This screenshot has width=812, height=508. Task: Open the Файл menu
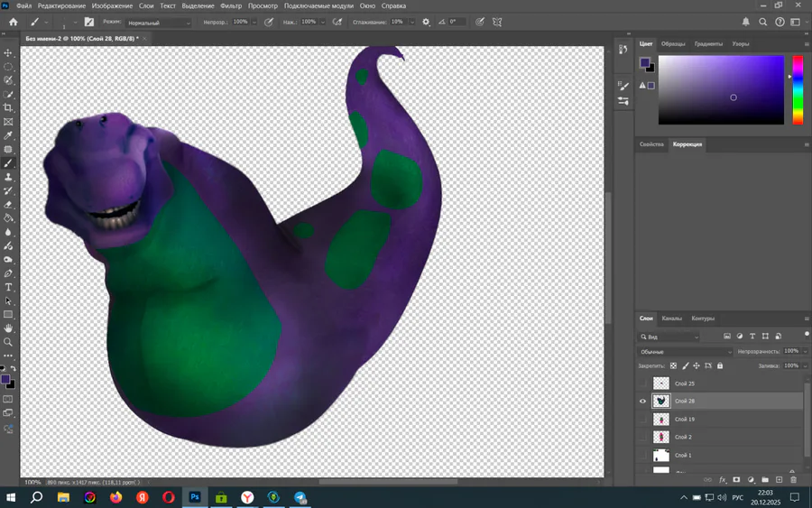(x=23, y=5)
